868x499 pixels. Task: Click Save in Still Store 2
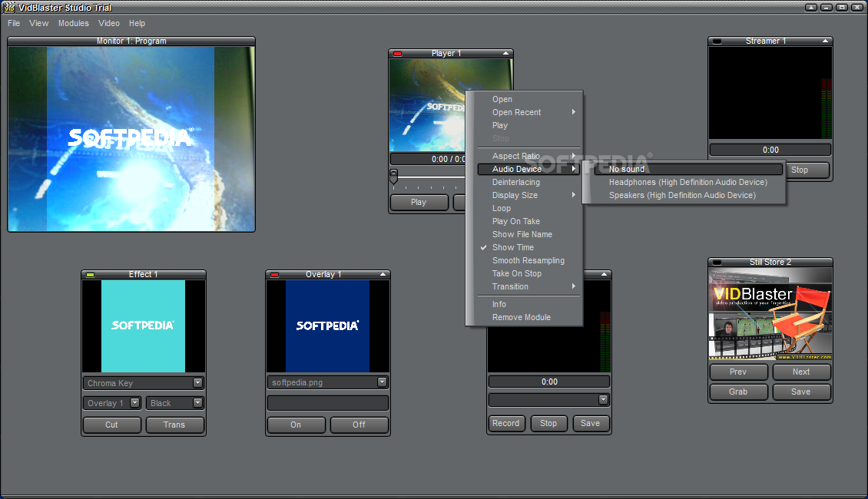[802, 392]
